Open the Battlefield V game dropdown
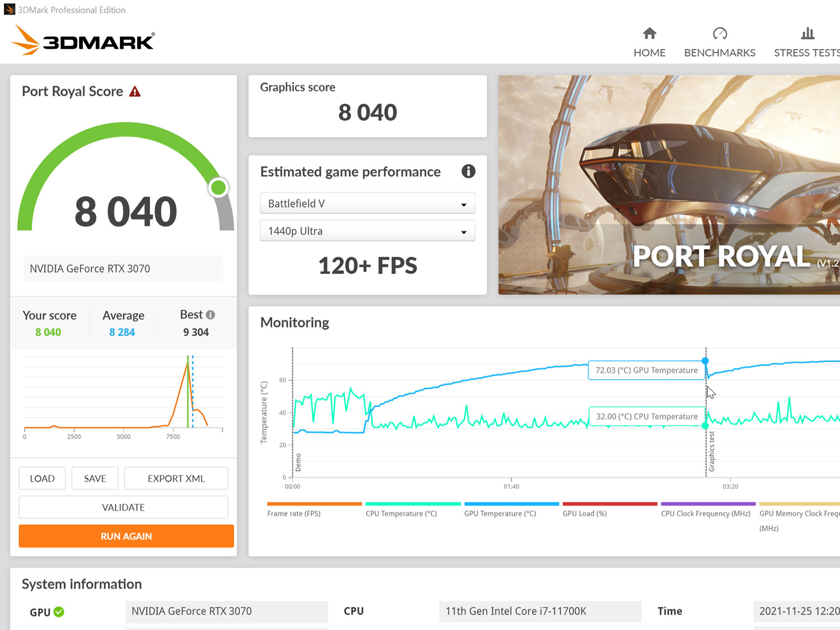Image resolution: width=840 pixels, height=630 pixels. tap(367, 203)
